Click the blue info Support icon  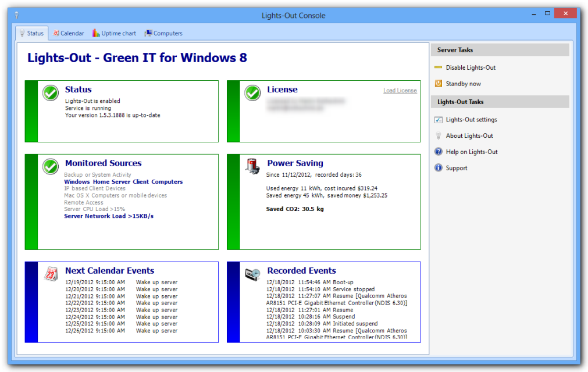[x=438, y=167]
